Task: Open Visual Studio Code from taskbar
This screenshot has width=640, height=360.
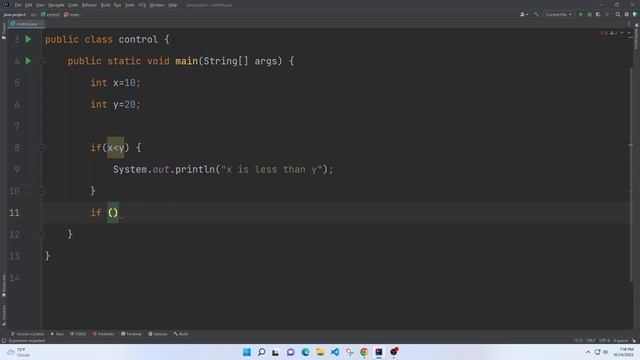Action: [335, 352]
